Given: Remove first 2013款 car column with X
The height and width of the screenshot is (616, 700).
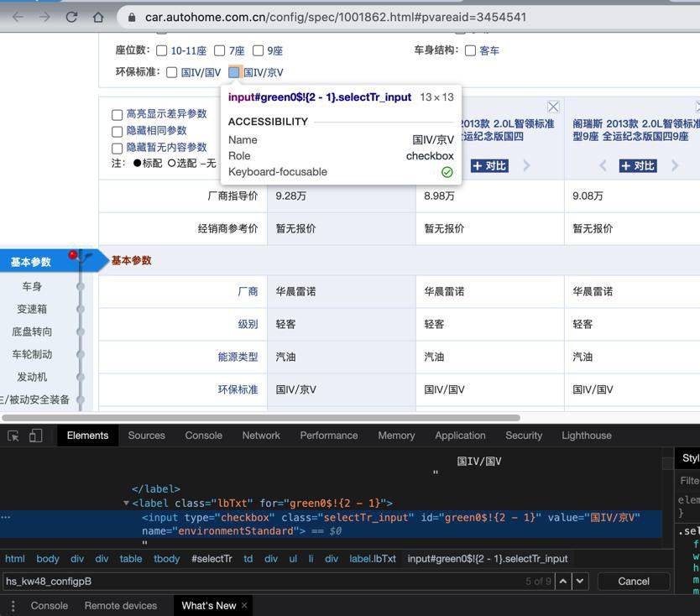Looking at the screenshot, I should [x=553, y=107].
